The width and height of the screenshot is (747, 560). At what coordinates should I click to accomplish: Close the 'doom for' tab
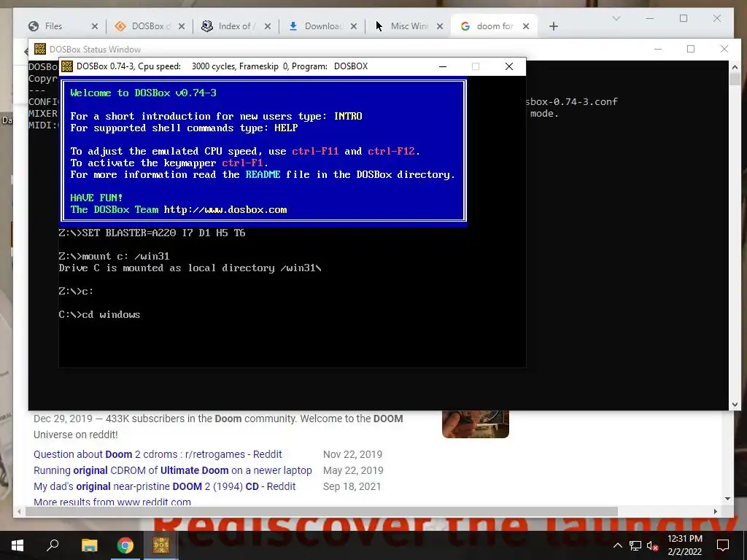coord(525,27)
